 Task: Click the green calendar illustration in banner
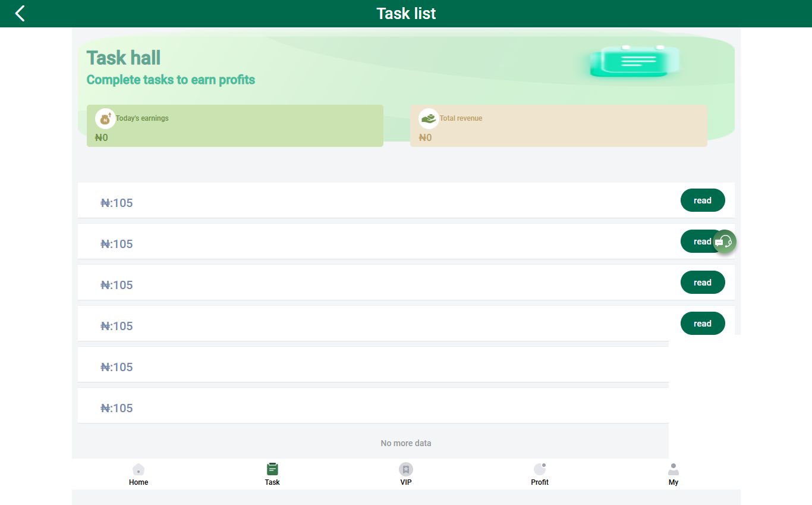coord(634,61)
